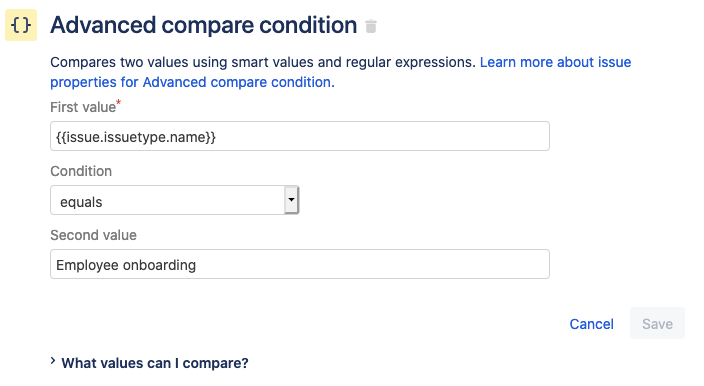Screen dimensions: 704x386
Task: Expand 'What values can I compare?'
Action: coord(154,363)
